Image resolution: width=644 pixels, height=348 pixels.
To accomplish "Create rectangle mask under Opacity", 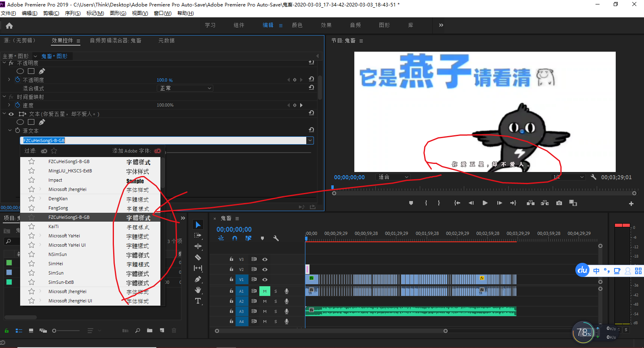I will click(x=31, y=71).
